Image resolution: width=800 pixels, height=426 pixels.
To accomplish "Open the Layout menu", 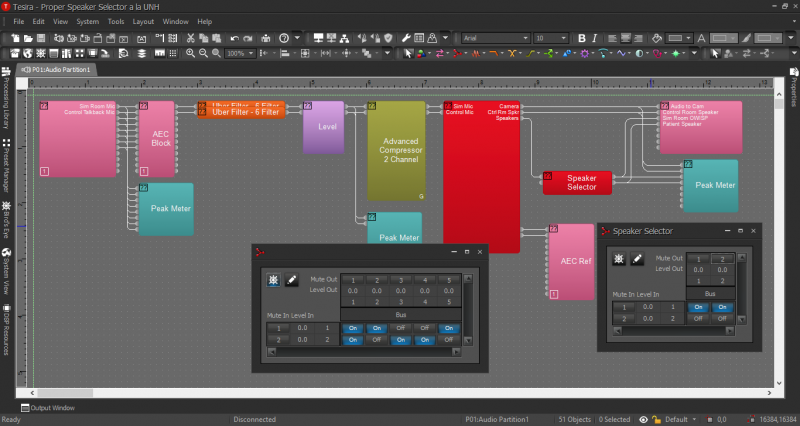I will (143, 21).
